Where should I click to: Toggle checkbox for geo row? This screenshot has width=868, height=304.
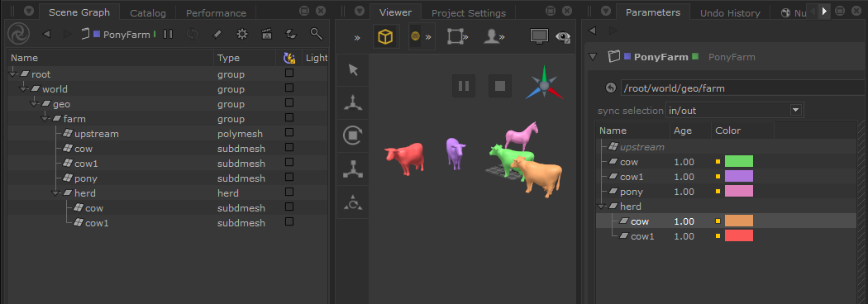click(x=289, y=102)
